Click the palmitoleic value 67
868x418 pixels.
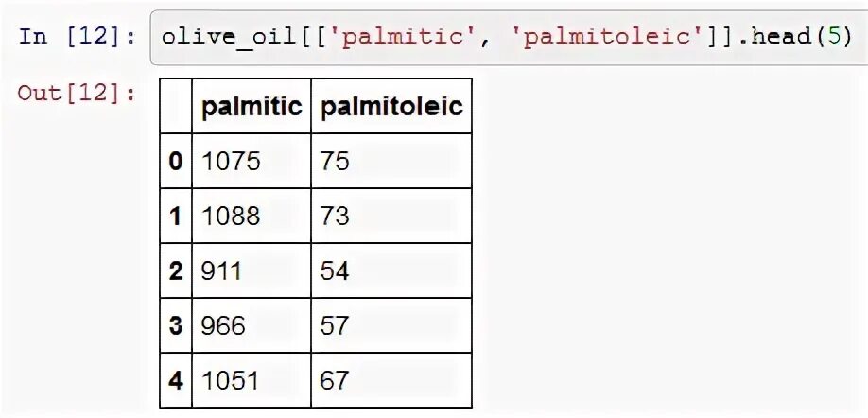(335, 381)
